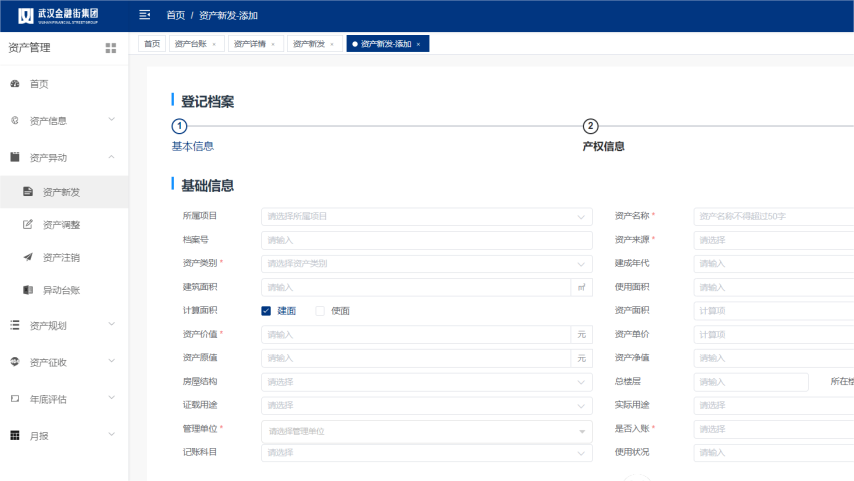
Task: Open the 资产来源 dropdown
Action: point(774,240)
